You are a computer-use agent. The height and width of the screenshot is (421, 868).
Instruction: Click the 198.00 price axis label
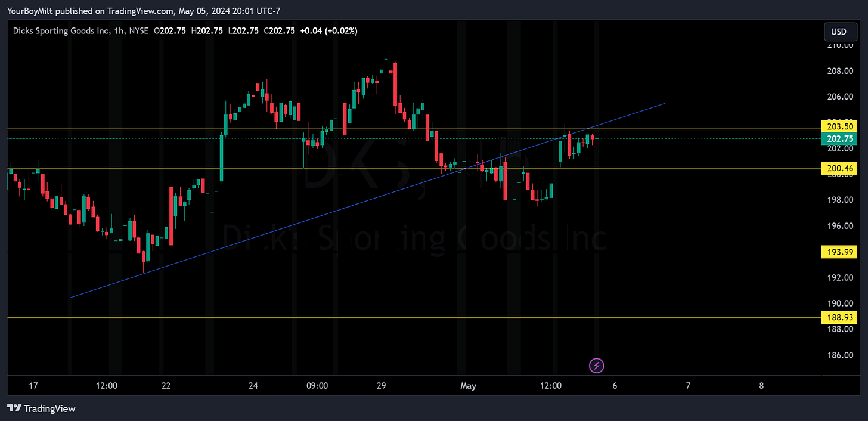pos(840,200)
